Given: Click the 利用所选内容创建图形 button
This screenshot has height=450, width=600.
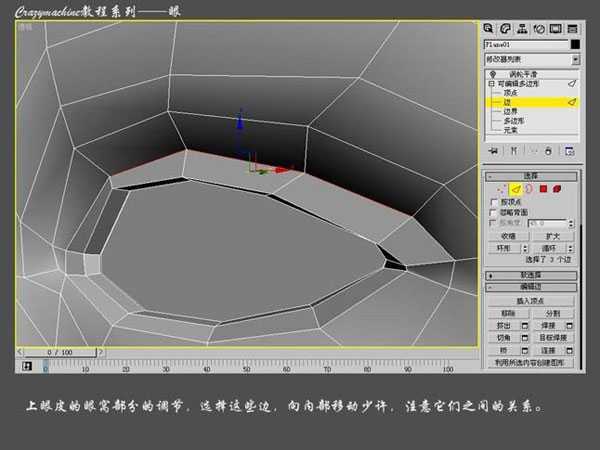Looking at the screenshot, I should [531, 362].
